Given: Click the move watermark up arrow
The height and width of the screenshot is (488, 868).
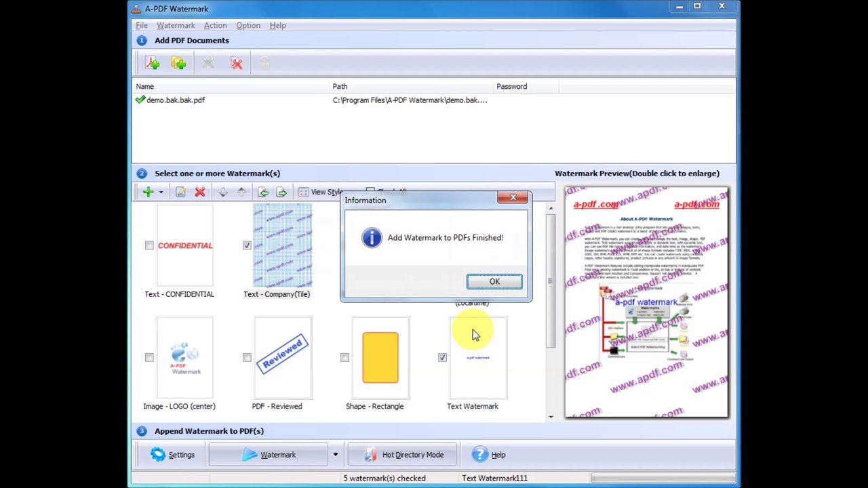Looking at the screenshot, I should [x=242, y=192].
